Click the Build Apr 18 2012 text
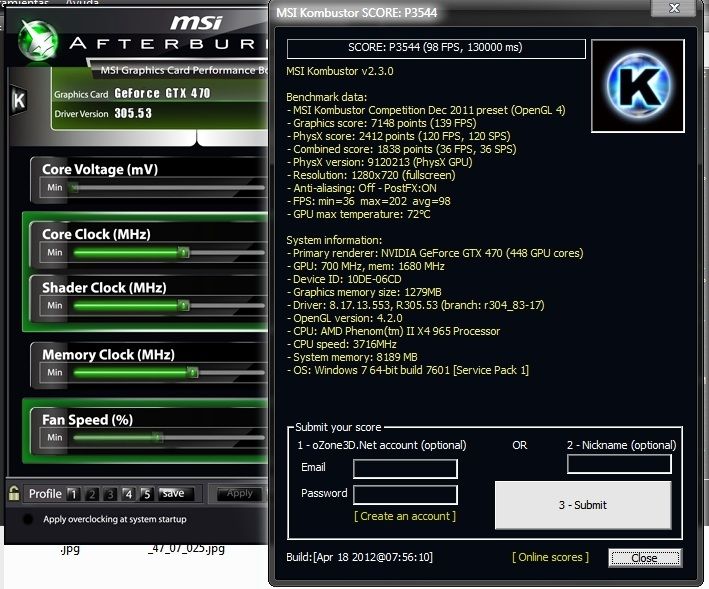709x589 pixels. [x=359, y=557]
